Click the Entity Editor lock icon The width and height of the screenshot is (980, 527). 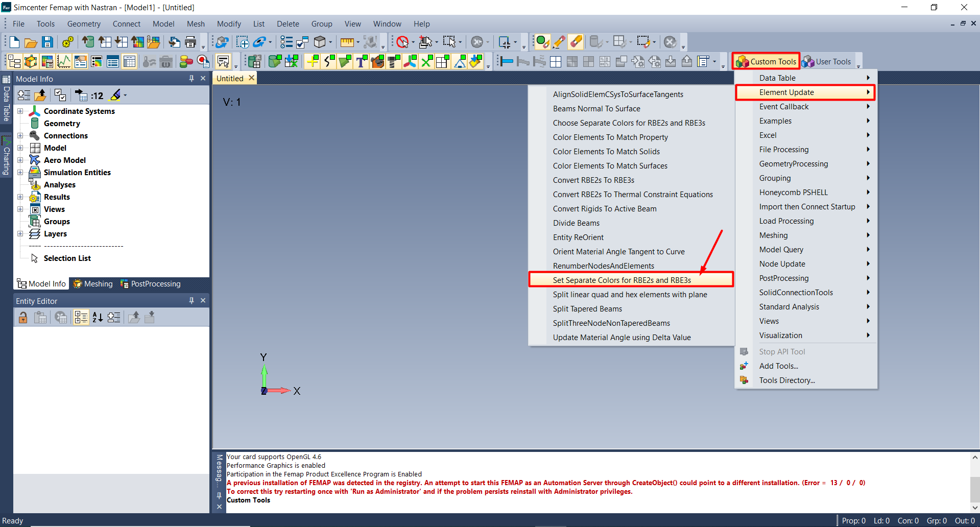coord(23,318)
